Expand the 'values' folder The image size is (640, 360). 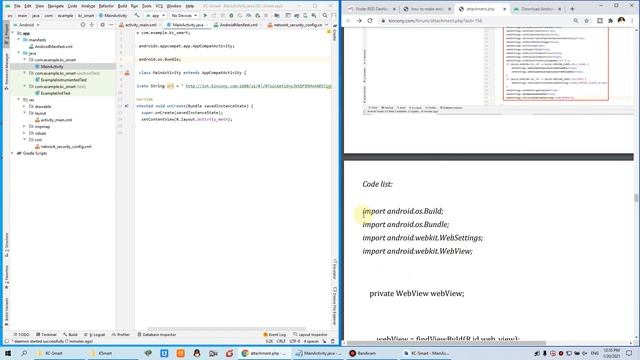(x=24, y=133)
